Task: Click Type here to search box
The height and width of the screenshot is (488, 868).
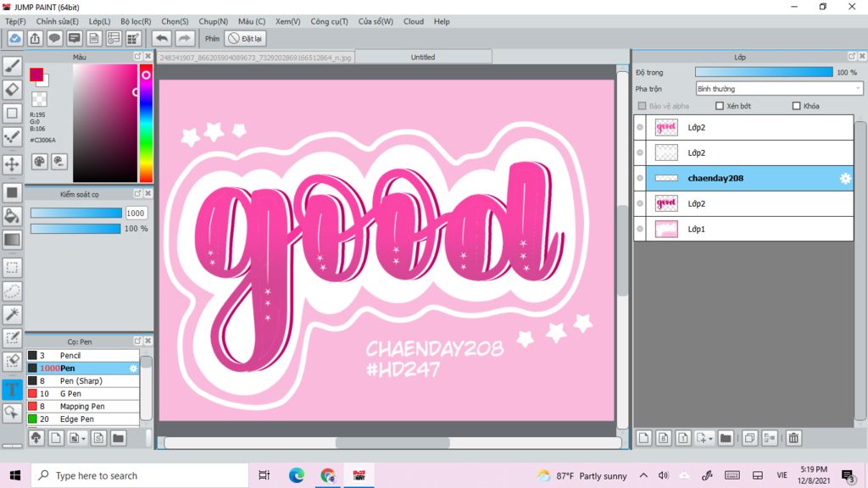Action: (x=139, y=475)
